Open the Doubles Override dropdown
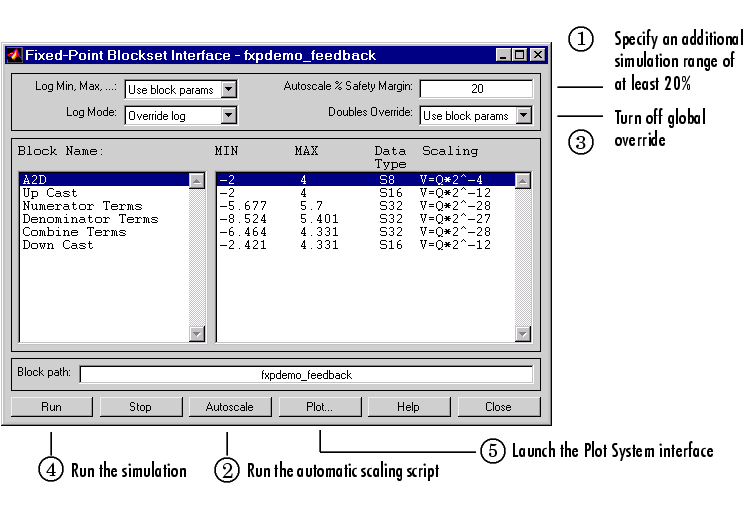750x512 pixels. click(x=525, y=116)
